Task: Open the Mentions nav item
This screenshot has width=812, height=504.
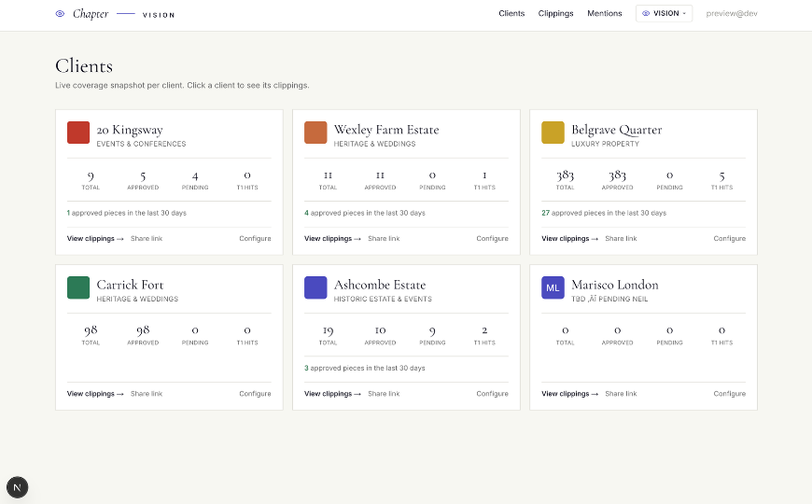Action: 605,13
